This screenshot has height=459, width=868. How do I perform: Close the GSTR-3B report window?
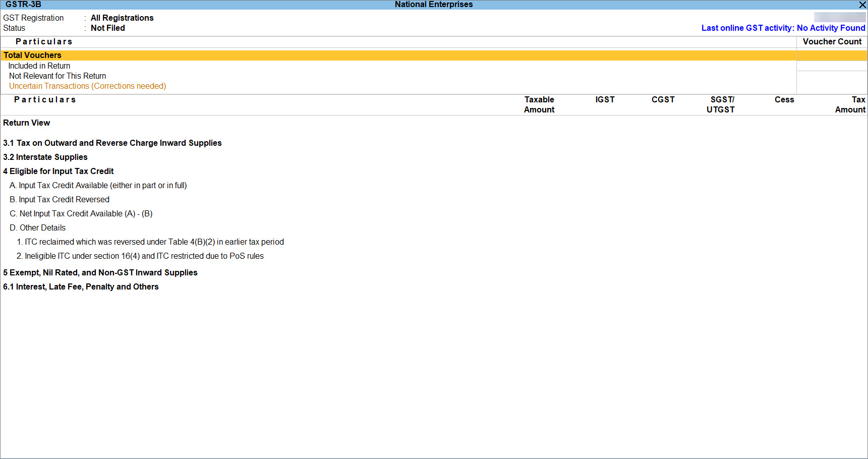[x=862, y=5]
